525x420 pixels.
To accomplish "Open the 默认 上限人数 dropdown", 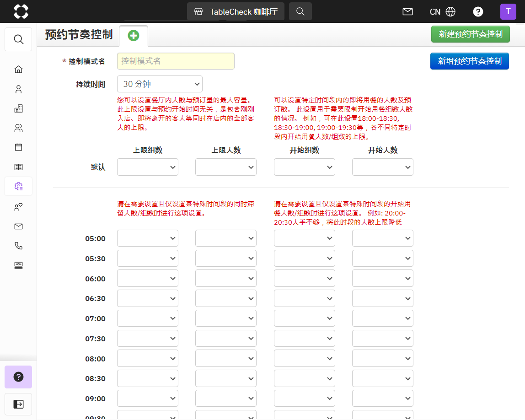I will 226,167.
